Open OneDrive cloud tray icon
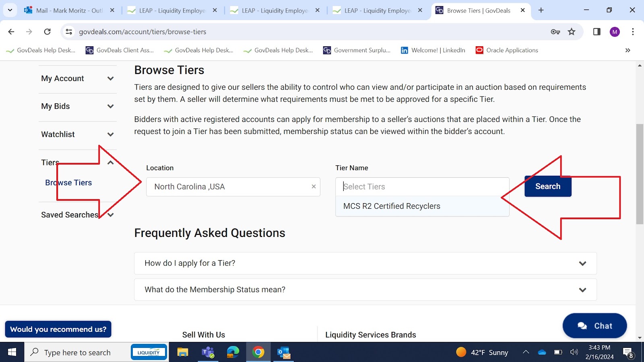The image size is (644, 362). [x=542, y=352]
